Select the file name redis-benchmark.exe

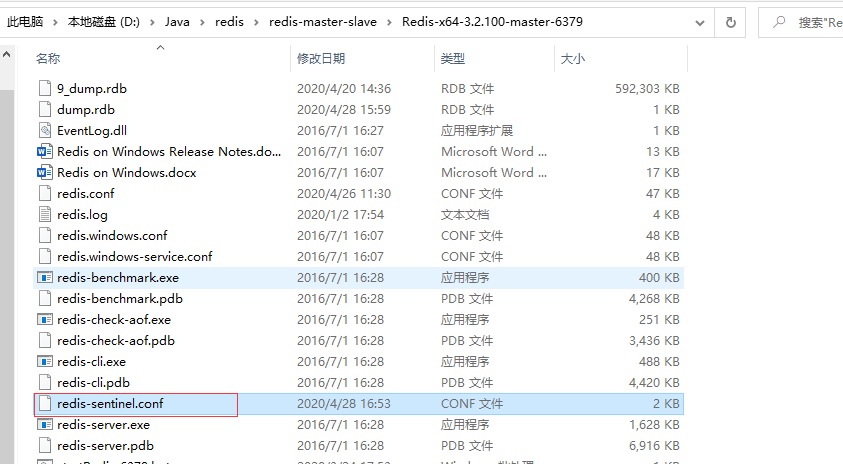(118, 277)
